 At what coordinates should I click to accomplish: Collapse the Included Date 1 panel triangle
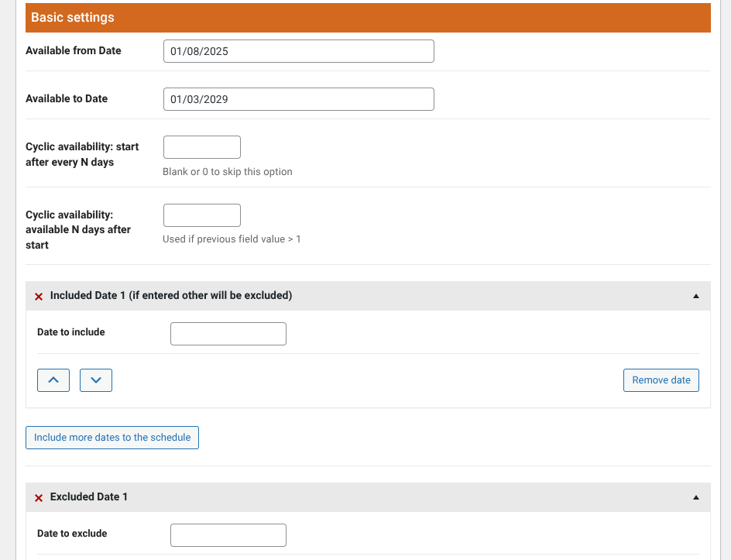[695, 296]
